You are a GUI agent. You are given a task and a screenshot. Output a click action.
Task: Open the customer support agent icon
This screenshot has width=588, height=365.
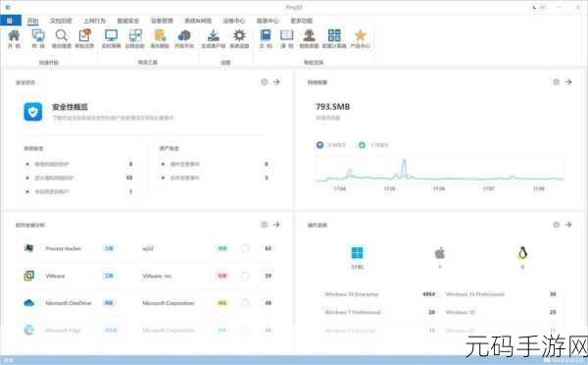(x=309, y=35)
